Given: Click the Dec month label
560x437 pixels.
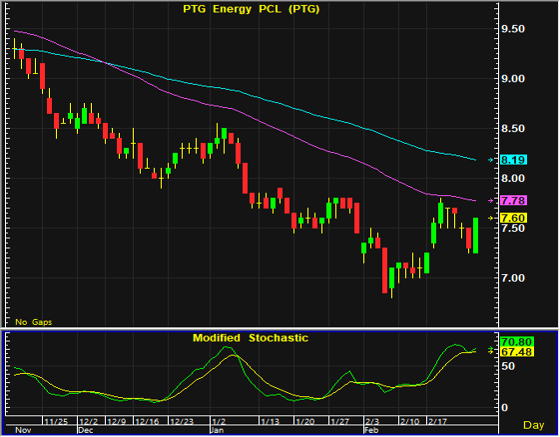Looking at the screenshot, I should pos(86,430).
